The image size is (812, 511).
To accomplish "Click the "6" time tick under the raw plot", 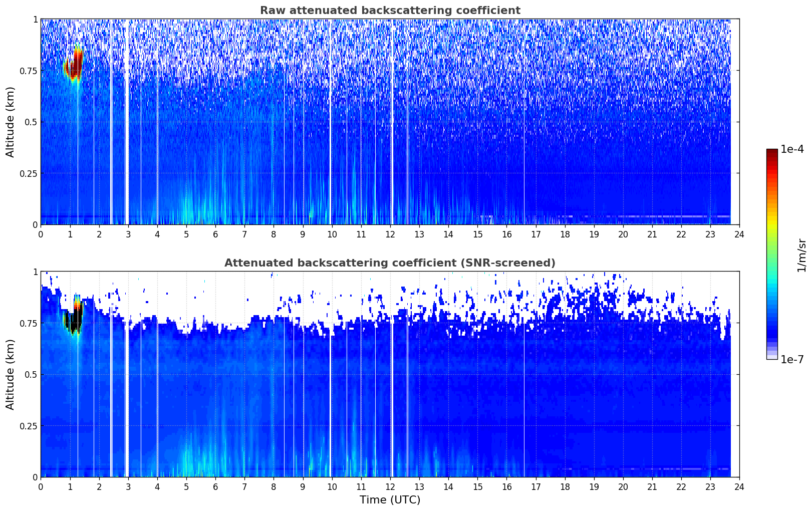I will click(x=215, y=234).
